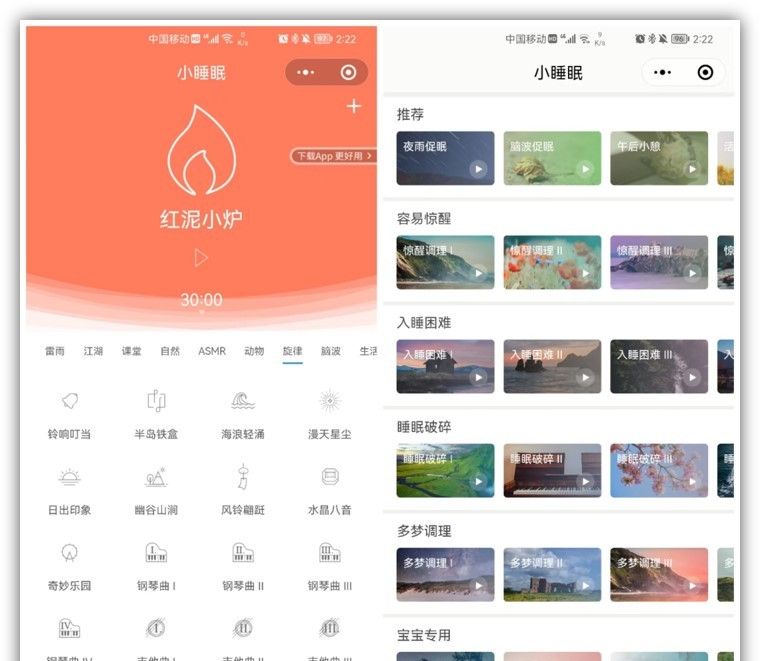Select the 风铃翩跹 wind chime icon
This screenshot has height=661, width=760.
tap(243, 476)
